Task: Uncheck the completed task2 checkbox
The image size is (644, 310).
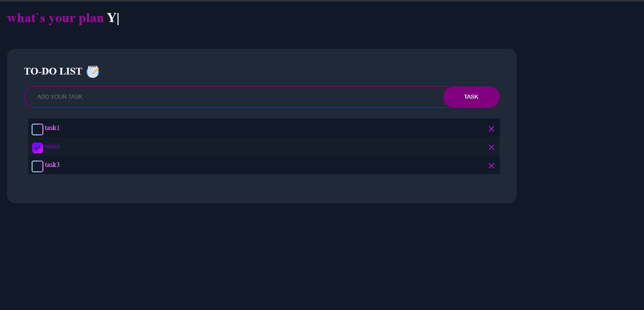Action: [38, 148]
